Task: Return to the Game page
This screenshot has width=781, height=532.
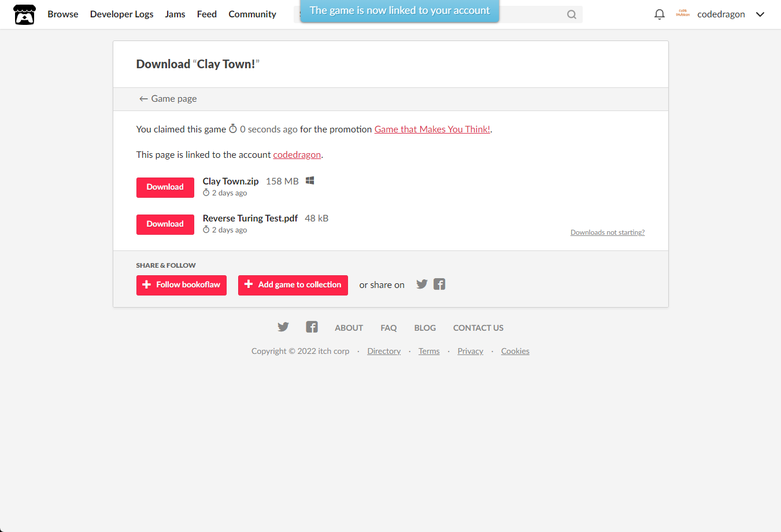Action: [168, 99]
